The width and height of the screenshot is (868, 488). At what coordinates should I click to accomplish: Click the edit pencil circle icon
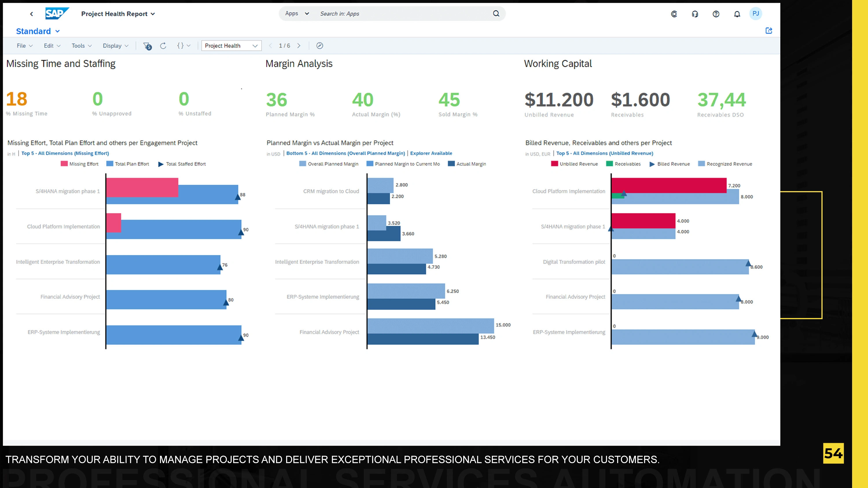tap(319, 46)
